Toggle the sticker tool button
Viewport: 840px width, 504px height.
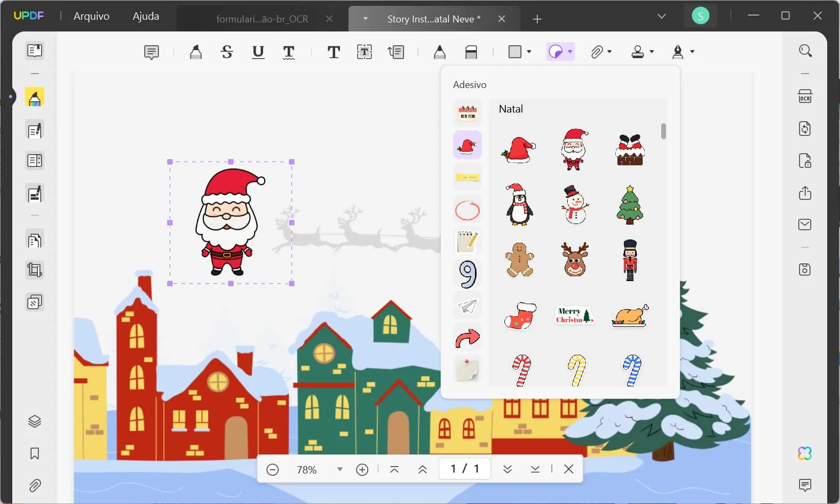pos(556,52)
